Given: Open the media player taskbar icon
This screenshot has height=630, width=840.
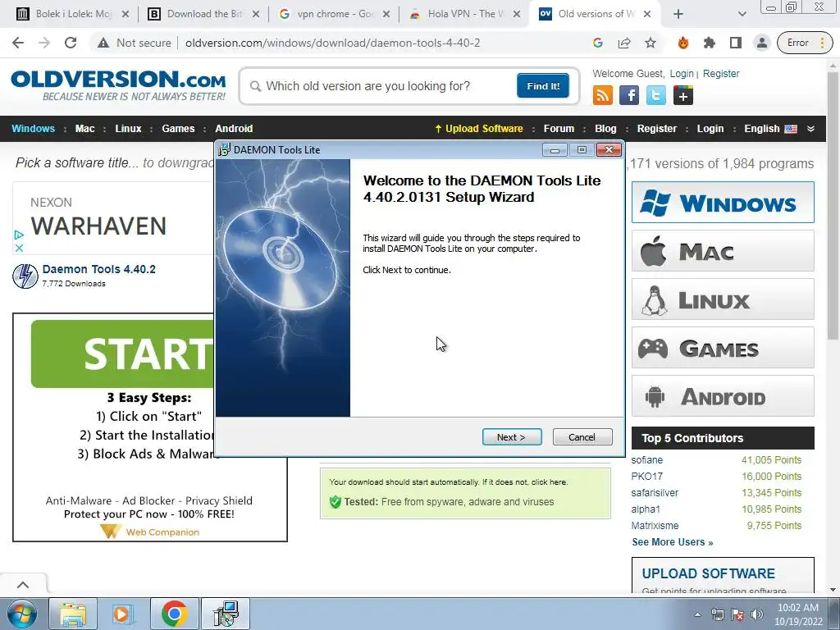Looking at the screenshot, I should pyautogui.click(x=123, y=614).
